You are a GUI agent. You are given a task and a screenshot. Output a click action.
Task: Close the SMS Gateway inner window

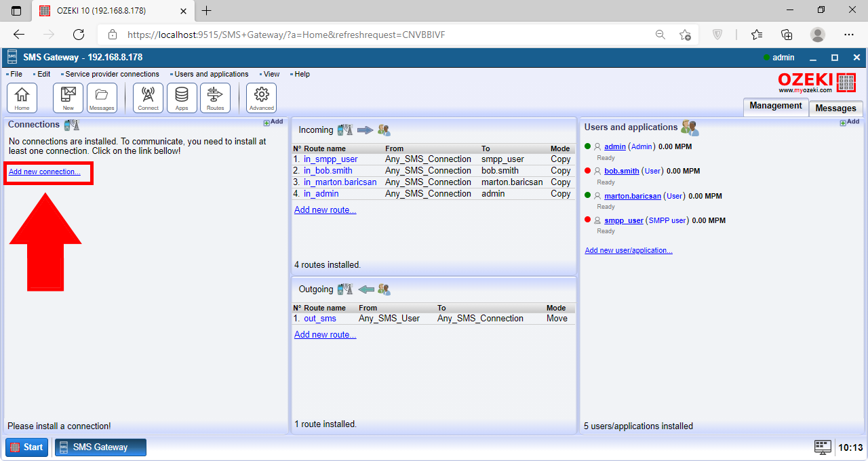856,58
